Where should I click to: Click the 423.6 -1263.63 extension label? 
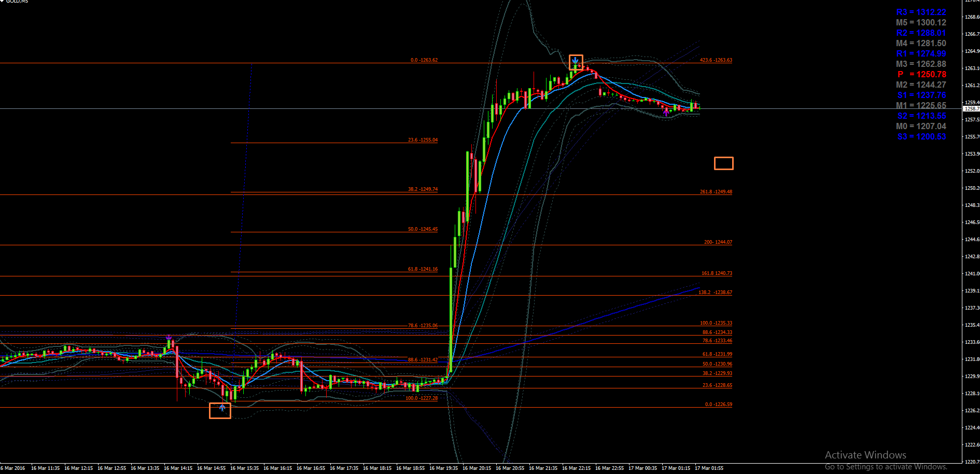pos(716,60)
